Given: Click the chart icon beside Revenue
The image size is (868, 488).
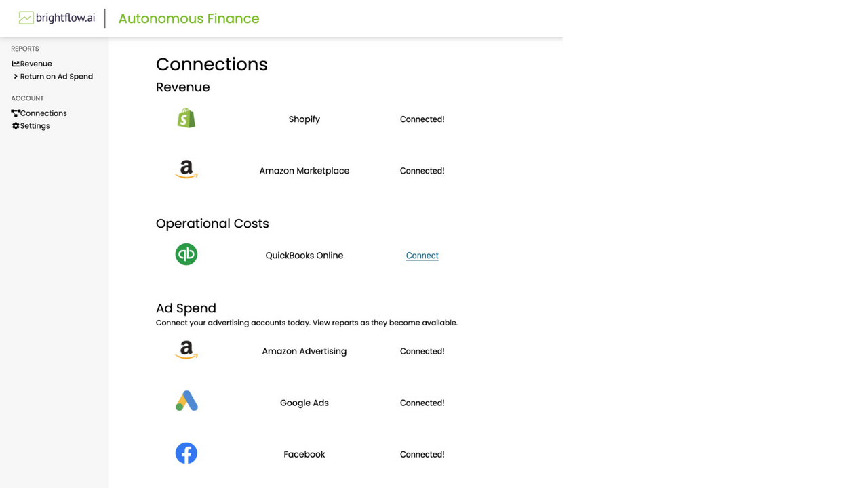Looking at the screenshot, I should (15, 63).
